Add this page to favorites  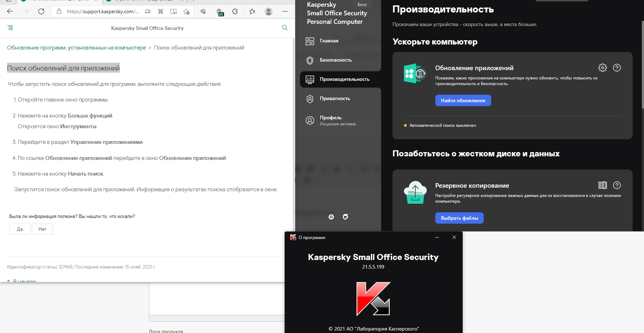point(186,11)
